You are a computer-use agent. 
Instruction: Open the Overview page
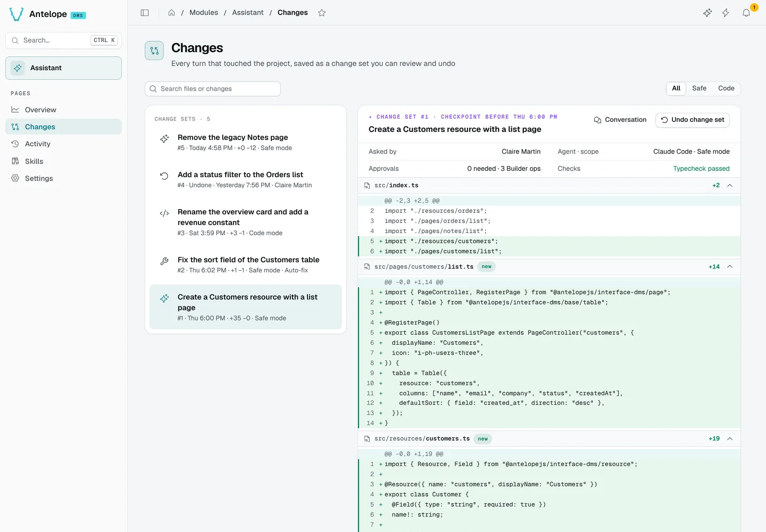[63, 110]
